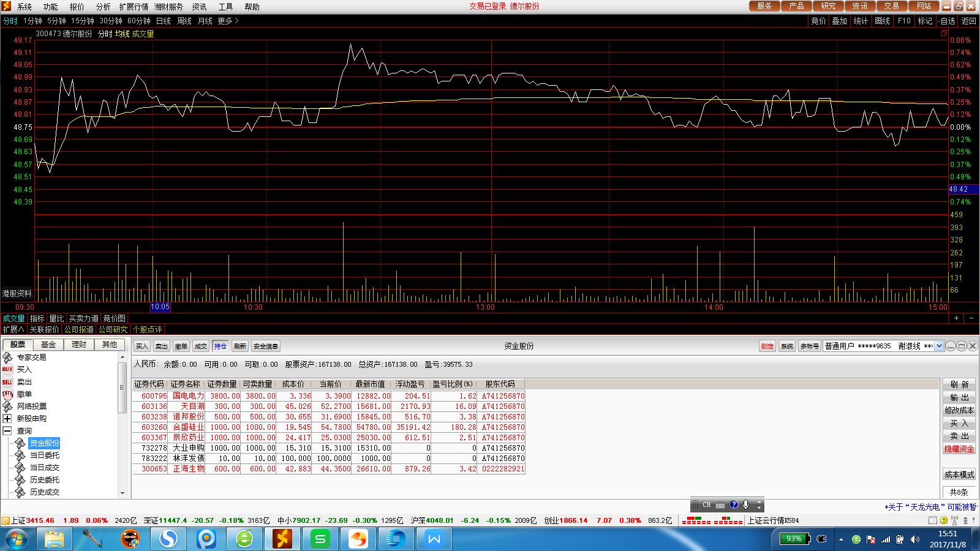Open Sogou browser from taskbar
980x551 pixels.
[x=168, y=539]
